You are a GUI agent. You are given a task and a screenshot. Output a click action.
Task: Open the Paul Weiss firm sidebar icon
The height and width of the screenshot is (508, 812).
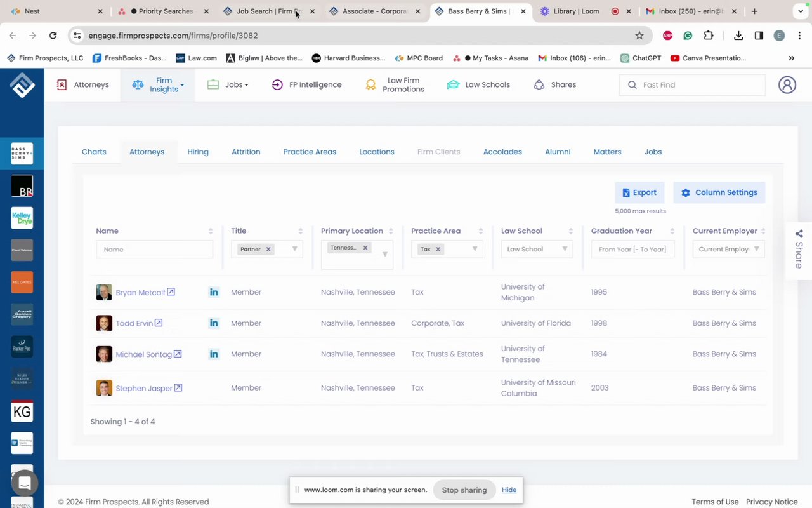pyautogui.click(x=22, y=250)
